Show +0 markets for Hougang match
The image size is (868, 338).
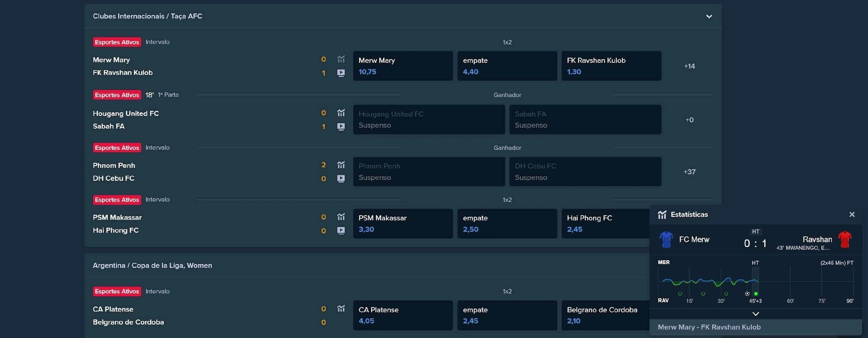pyautogui.click(x=690, y=120)
